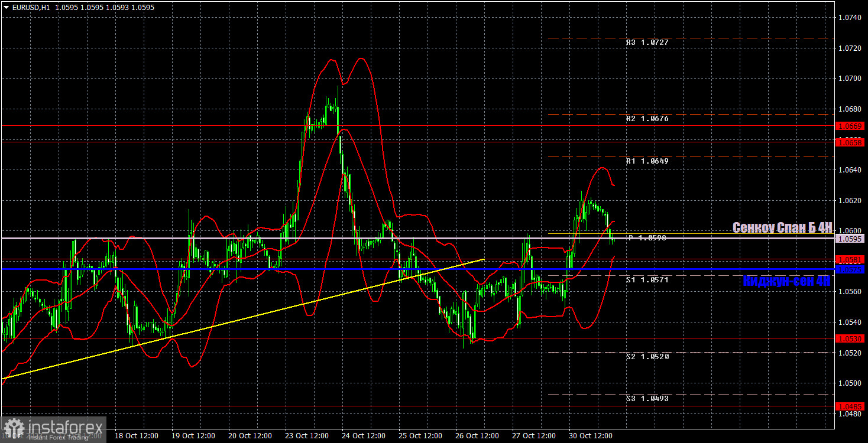
Task: Click the red 1.0530 price tag
Action: [x=850, y=338]
